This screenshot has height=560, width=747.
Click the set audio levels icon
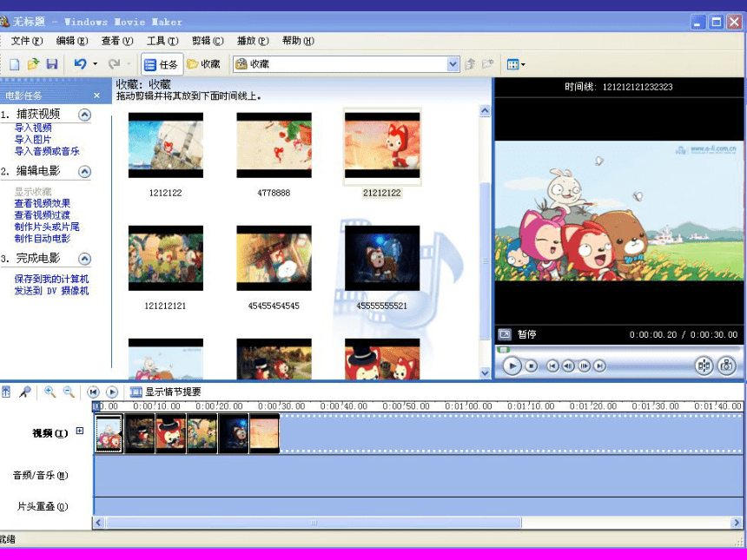pyautogui.click(x=6, y=392)
